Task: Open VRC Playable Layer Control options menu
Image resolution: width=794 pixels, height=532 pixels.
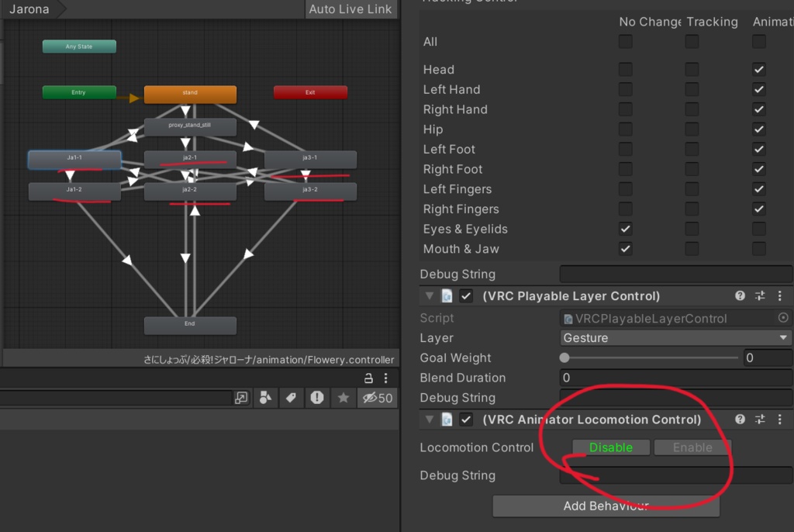Action: 780,295
